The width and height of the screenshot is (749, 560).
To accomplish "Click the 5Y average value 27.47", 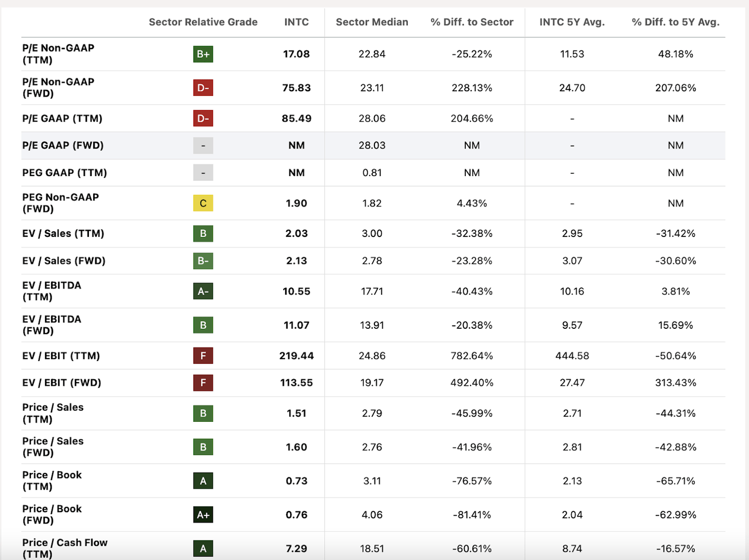I will pos(572,383).
